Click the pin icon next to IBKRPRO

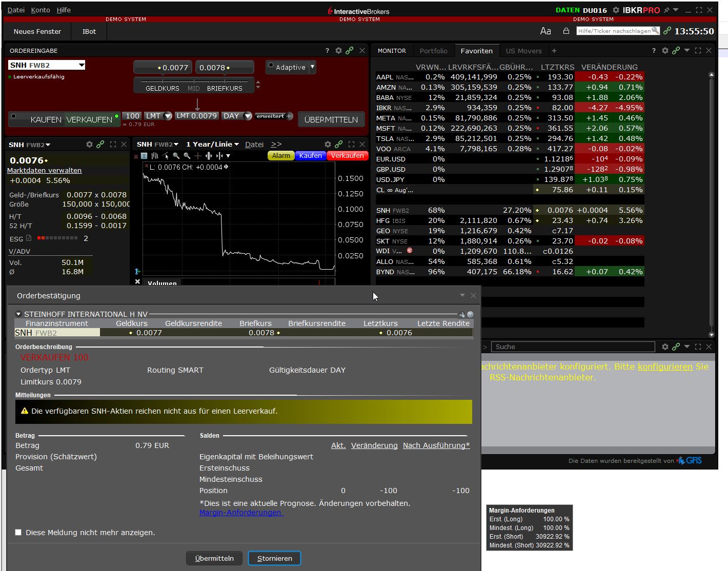(666, 10)
